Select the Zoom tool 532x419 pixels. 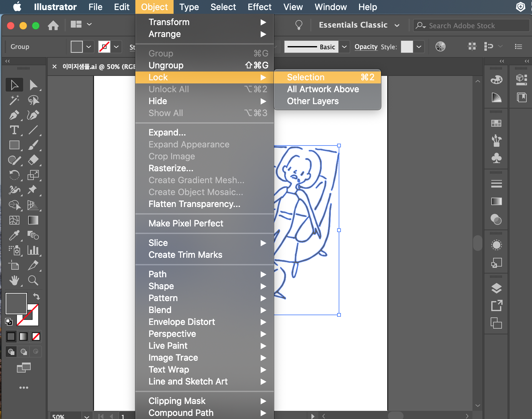pos(33,280)
